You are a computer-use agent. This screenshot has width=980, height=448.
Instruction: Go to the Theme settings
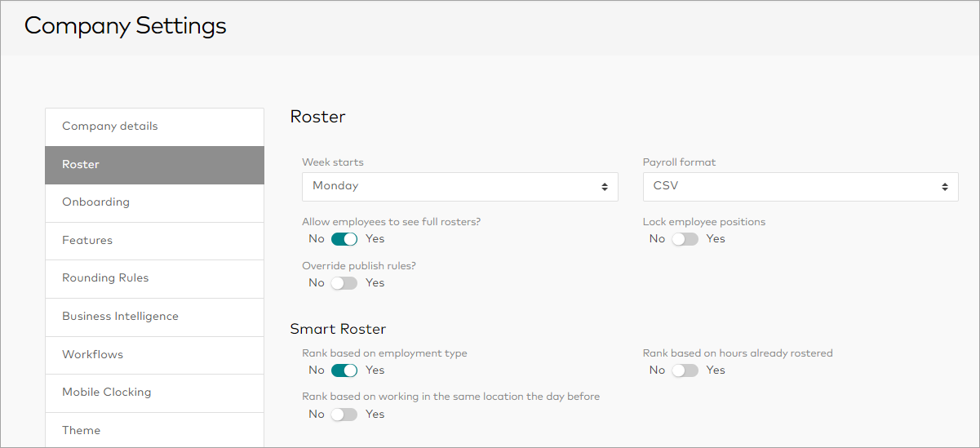(x=154, y=430)
